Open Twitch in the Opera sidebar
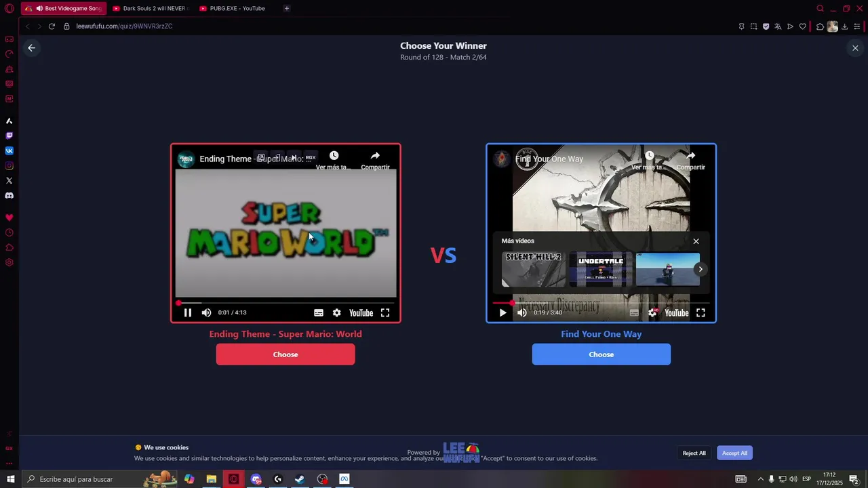 click(9, 136)
